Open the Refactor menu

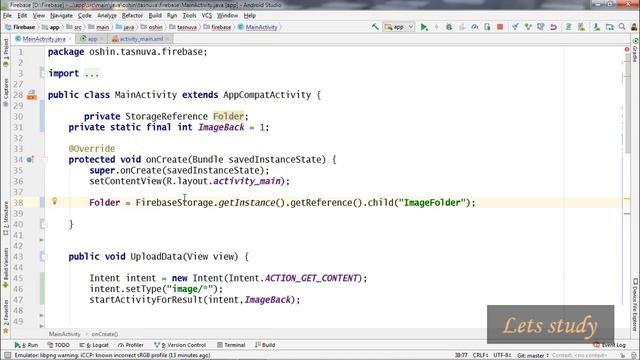tap(132, 16)
